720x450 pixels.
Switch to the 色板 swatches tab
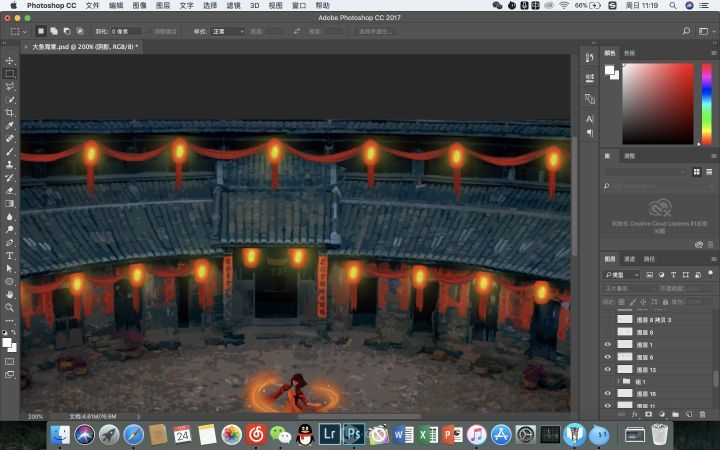coord(629,53)
